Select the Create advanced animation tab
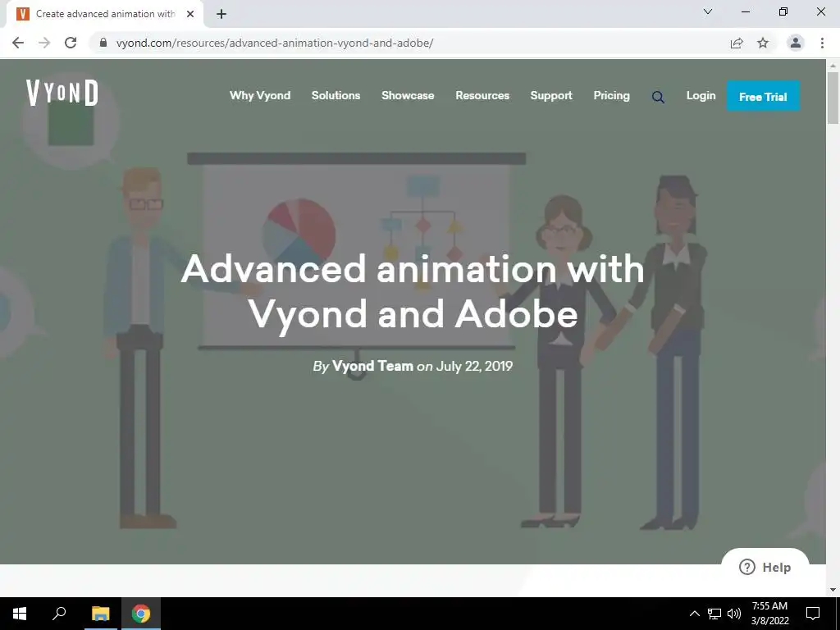 point(105,14)
